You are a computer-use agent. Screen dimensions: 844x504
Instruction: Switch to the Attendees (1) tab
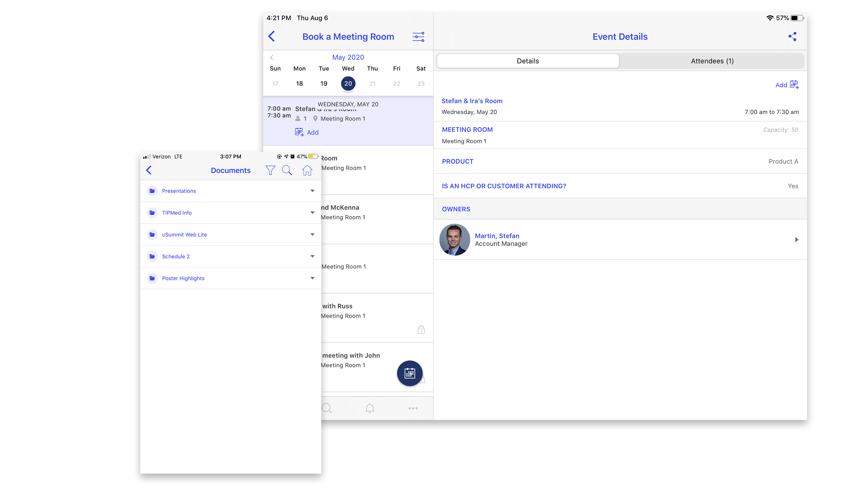point(712,61)
